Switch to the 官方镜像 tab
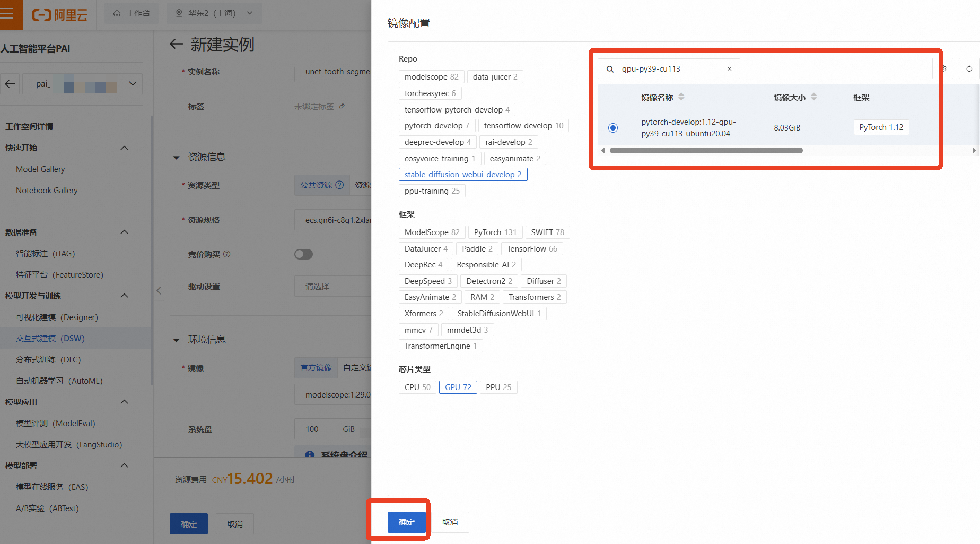This screenshot has width=980, height=544. coord(316,368)
